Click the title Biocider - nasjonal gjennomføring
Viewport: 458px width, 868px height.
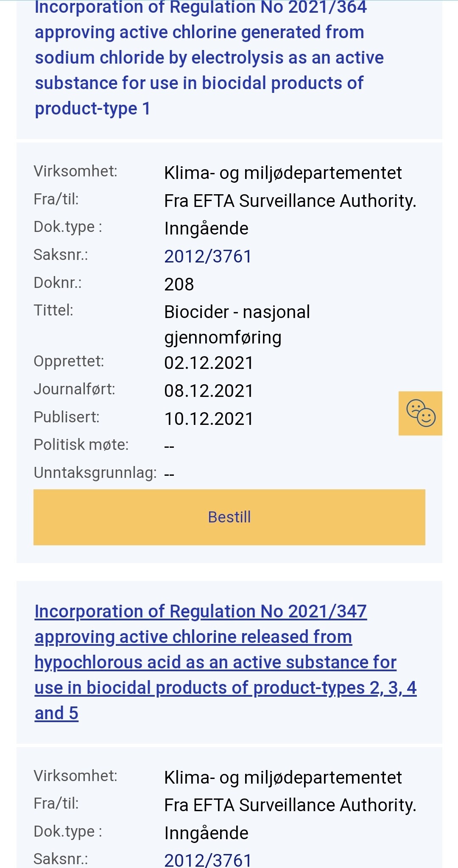(x=237, y=324)
